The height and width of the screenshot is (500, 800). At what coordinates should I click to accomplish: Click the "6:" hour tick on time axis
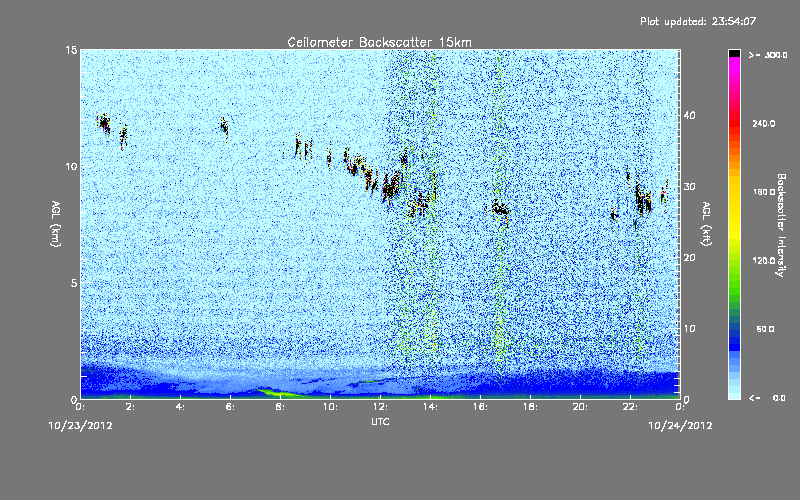(x=230, y=407)
